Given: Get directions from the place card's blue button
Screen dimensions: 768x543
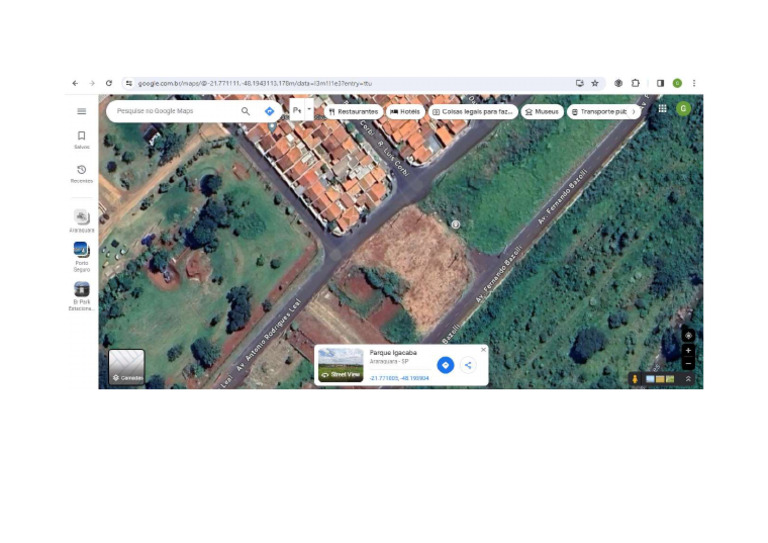Looking at the screenshot, I should pyautogui.click(x=445, y=365).
